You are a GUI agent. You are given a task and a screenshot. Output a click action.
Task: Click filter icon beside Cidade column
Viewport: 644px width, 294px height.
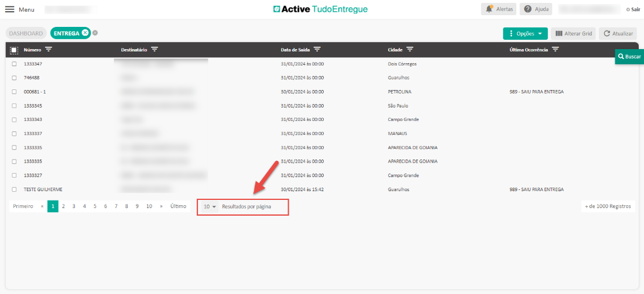(x=410, y=50)
